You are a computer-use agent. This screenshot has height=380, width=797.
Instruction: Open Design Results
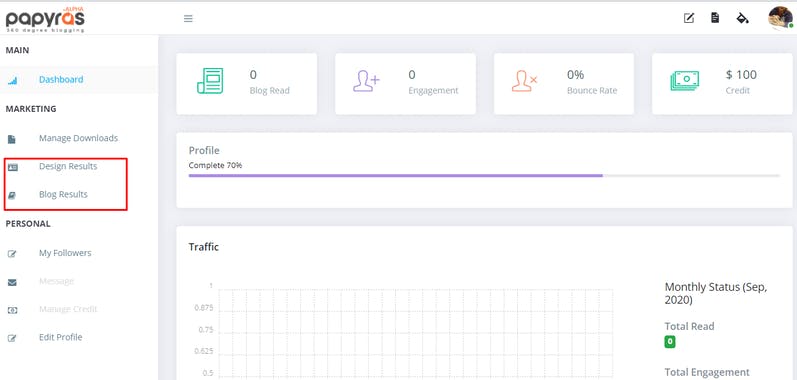coord(68,166)
